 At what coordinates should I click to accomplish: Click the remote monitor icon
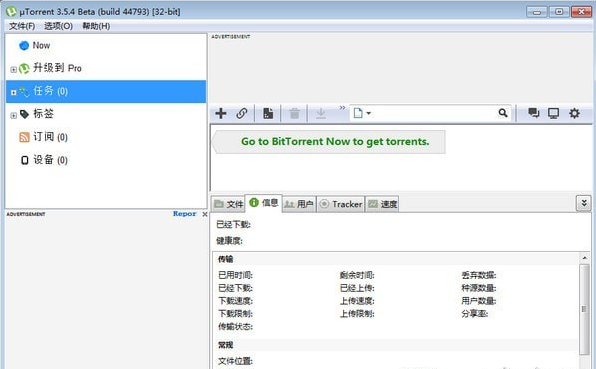553,113
